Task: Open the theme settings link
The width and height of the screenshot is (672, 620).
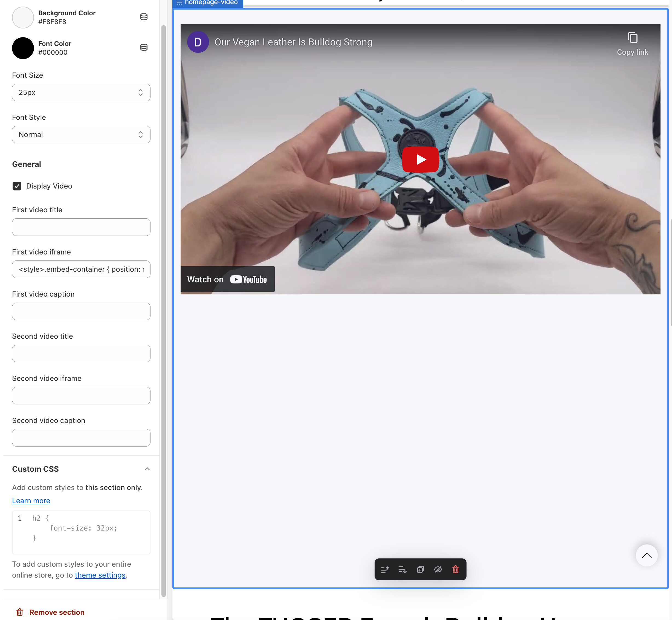Action: (100, 575)
